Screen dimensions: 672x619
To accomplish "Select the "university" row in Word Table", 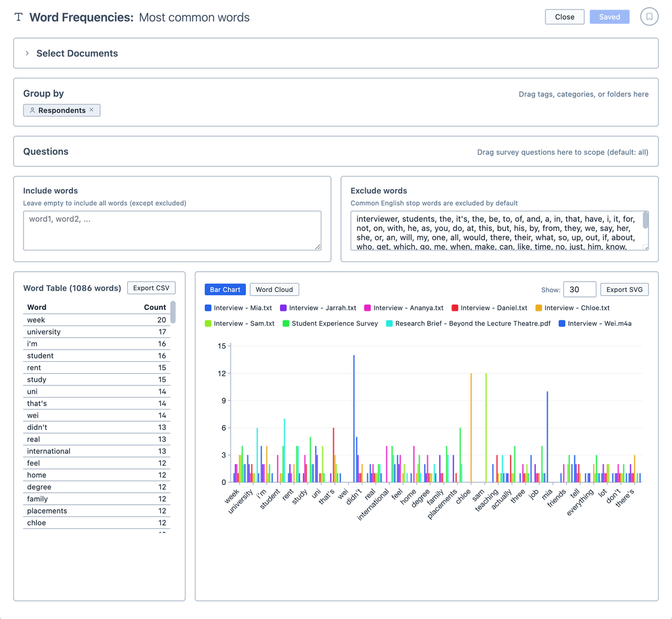I will tap(96, 332).
